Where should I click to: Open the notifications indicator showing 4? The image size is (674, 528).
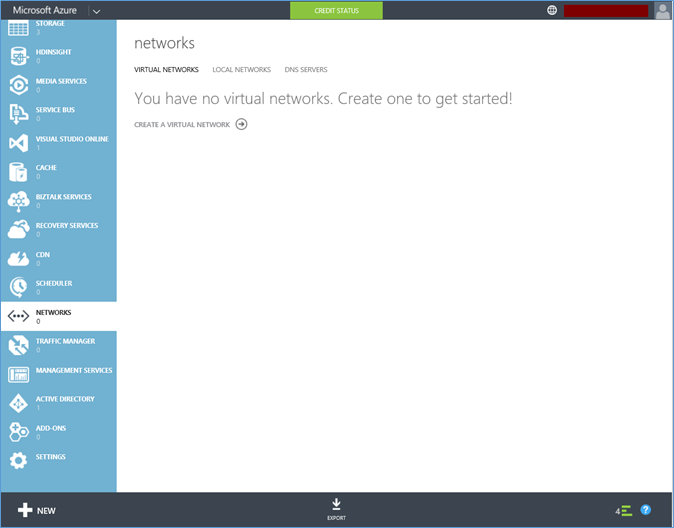[623, 511]
